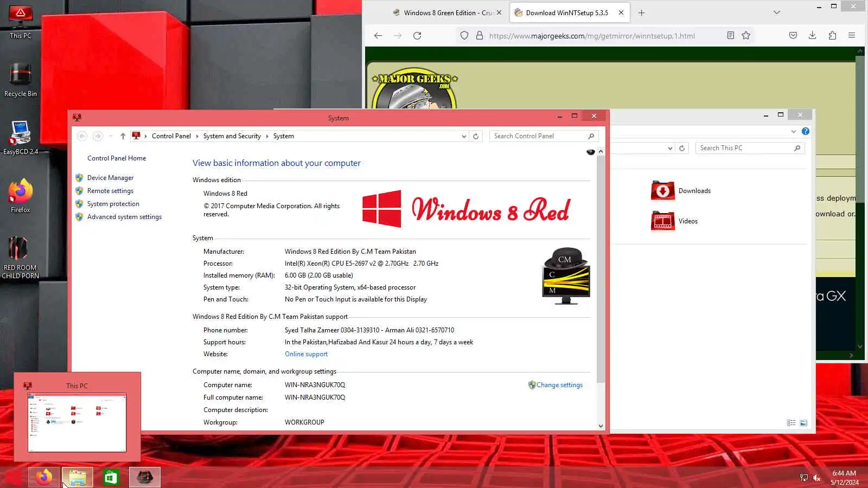Open the Videos folder in This PC window
The height and width of the screenshot is (488, 868).
coord(674,221)
